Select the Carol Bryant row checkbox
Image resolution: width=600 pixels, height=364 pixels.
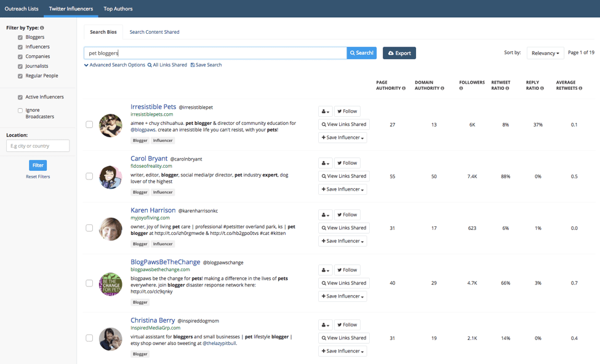click(89, 176)
